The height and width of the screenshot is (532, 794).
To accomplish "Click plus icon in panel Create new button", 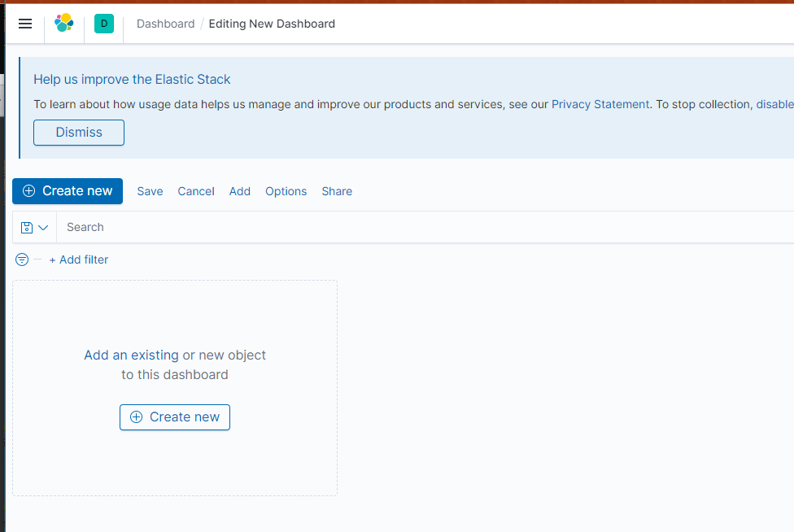I will [x=136, y=416].
